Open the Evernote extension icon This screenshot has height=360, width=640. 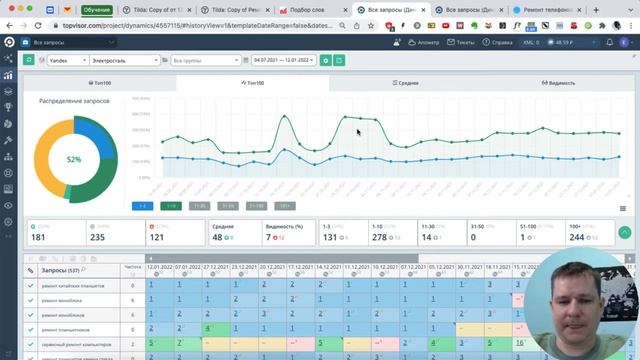click(474, 26)
